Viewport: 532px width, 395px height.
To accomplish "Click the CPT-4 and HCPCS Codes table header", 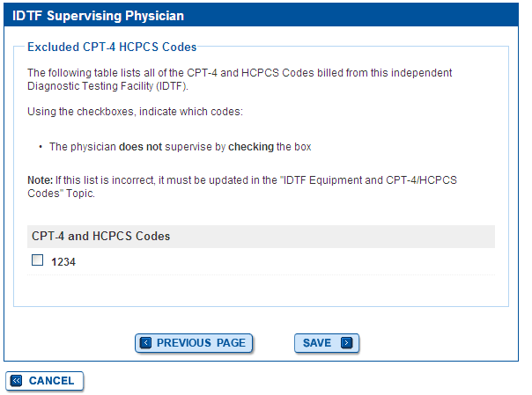I will (100, 237).
